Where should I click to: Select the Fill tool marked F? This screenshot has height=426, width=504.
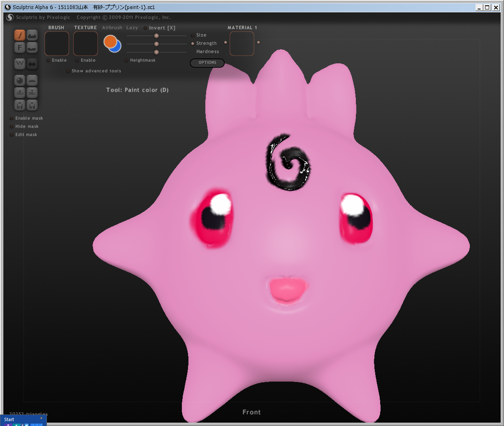point(20,48)
